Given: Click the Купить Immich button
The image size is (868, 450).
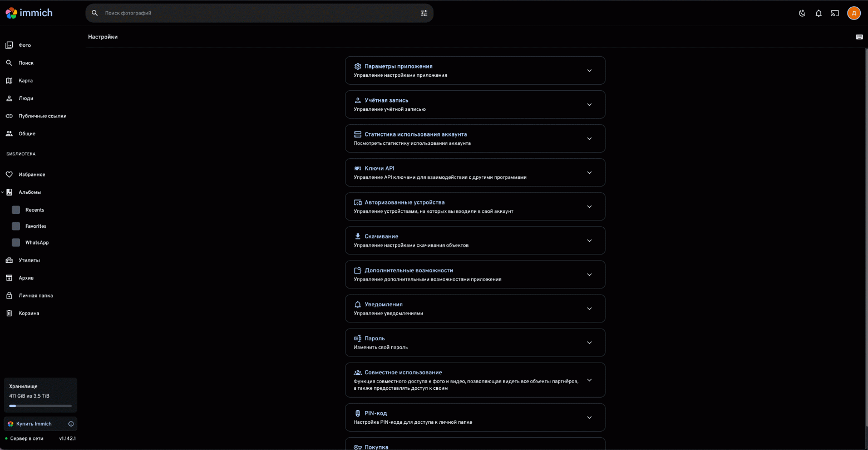Looking at the screenshot, I should click(x=34, y=424).
